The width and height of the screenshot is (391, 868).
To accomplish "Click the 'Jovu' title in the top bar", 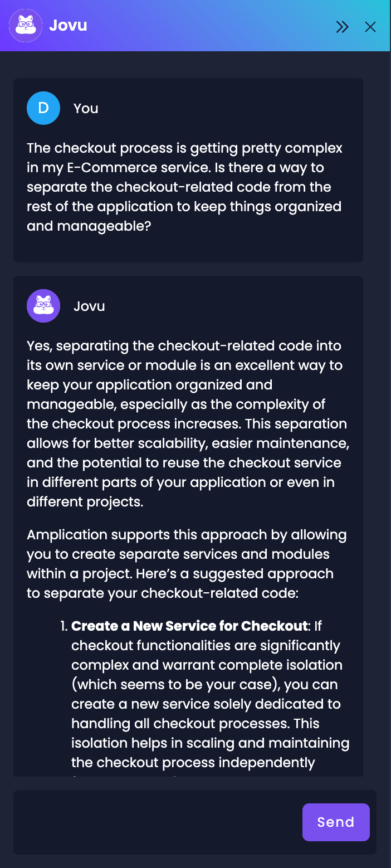I will click(69, 25).
